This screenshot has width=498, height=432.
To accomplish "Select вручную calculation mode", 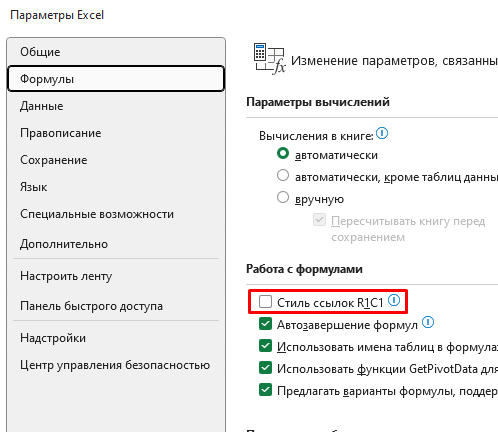I will pyautogui.click(x=283, y=197).
